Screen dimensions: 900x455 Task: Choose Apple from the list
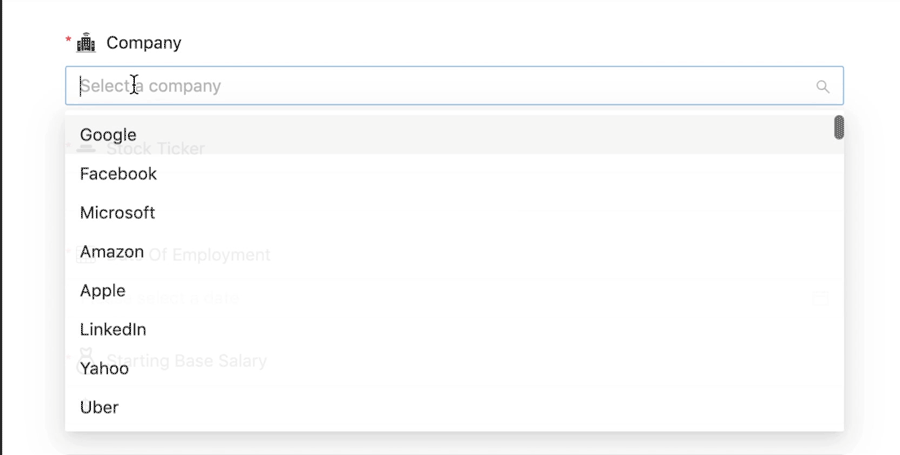click(103, 291)
